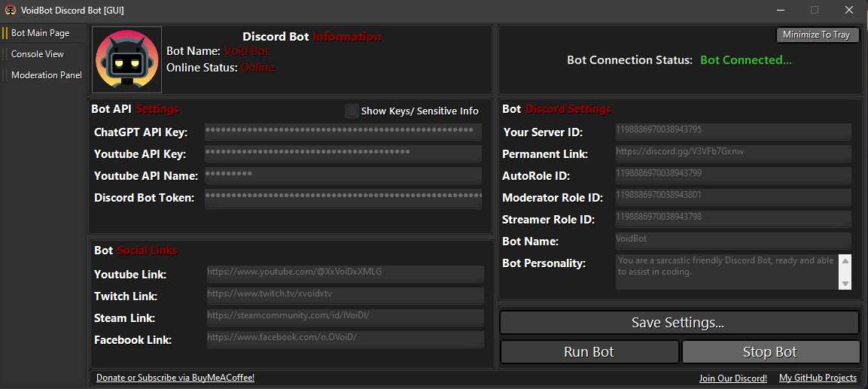Click Save Settings... button
This screenshot has height=389, width=868.
pyautogui.click(x=679, y=322)
